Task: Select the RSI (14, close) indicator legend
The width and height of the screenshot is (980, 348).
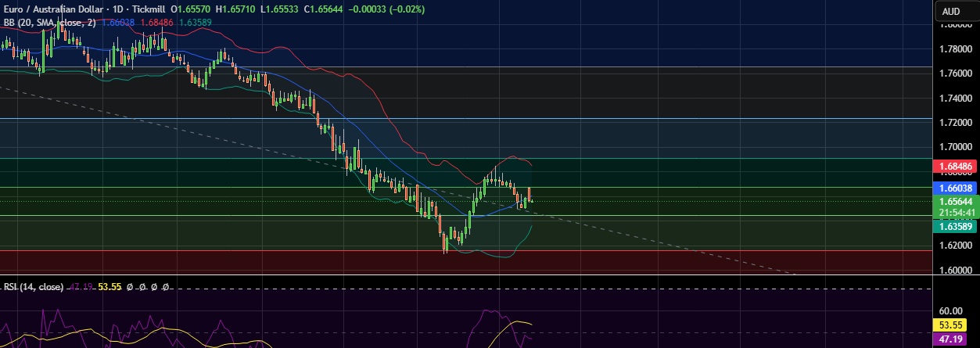Action: click(x=33, y=287)
